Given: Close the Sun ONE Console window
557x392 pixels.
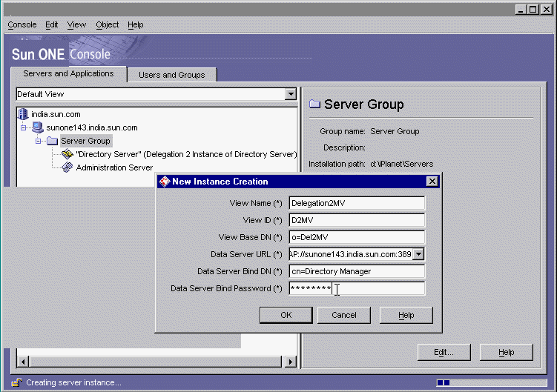Looking at the screenshot, I should [546, 10].
